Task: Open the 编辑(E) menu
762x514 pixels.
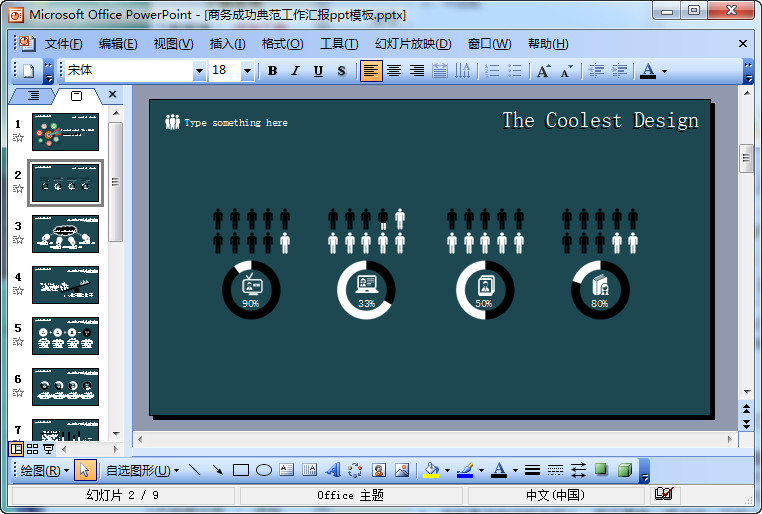Action: click(x=118, y=44)
